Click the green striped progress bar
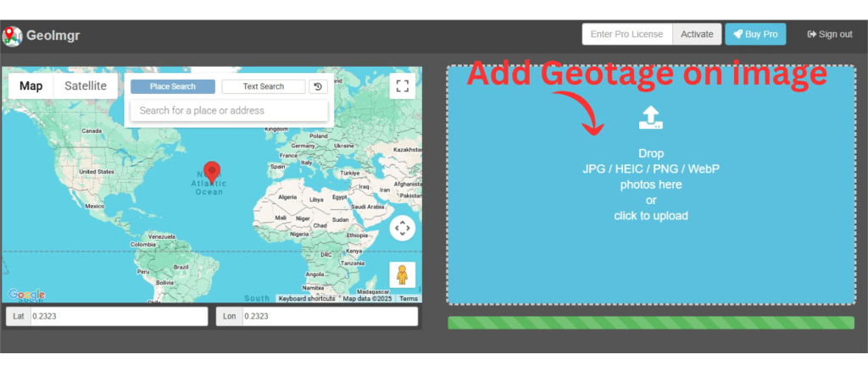The width and height of the screenshot is (868, 371). (x=651, y=323)
